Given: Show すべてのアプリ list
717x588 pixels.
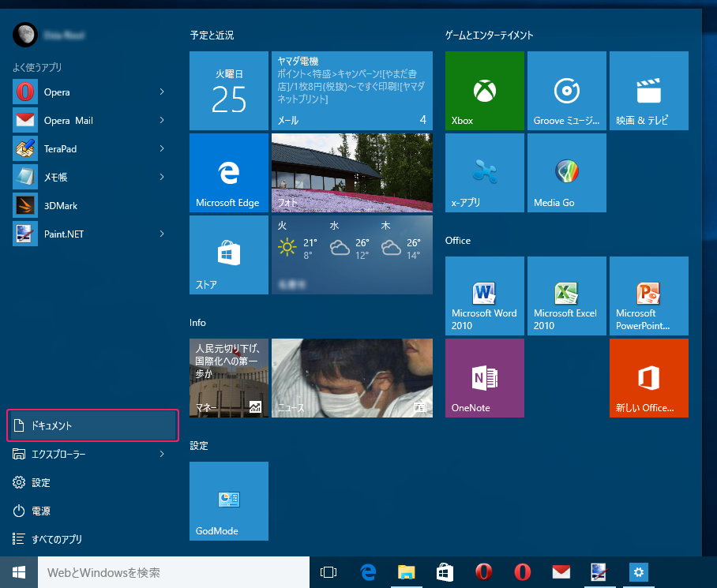Looking at the screenshot, I should tap(88, 538).
